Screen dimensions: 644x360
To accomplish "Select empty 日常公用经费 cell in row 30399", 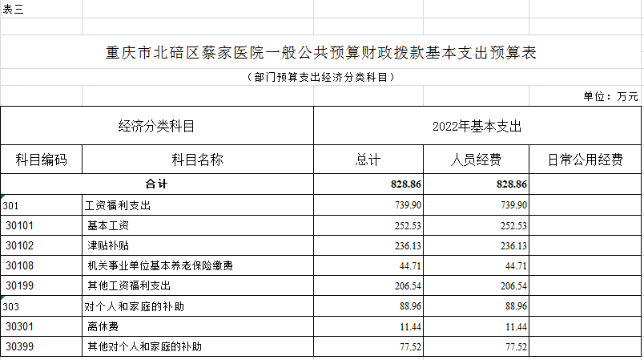I will 585,346.
